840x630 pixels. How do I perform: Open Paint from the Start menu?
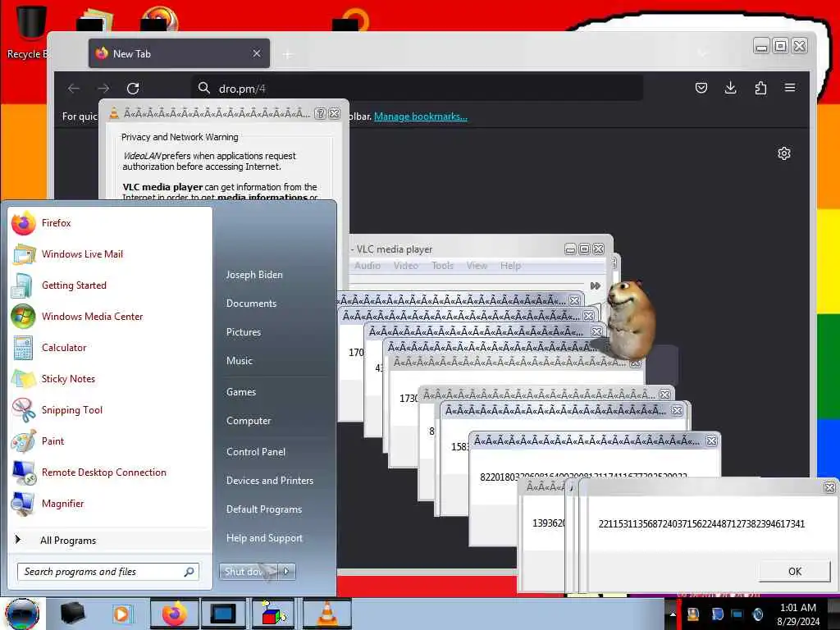[110, 441]
